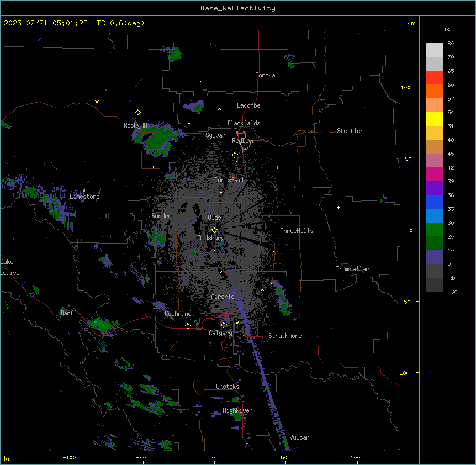
Task: Click the Limestone label
Action: (84, 197)
